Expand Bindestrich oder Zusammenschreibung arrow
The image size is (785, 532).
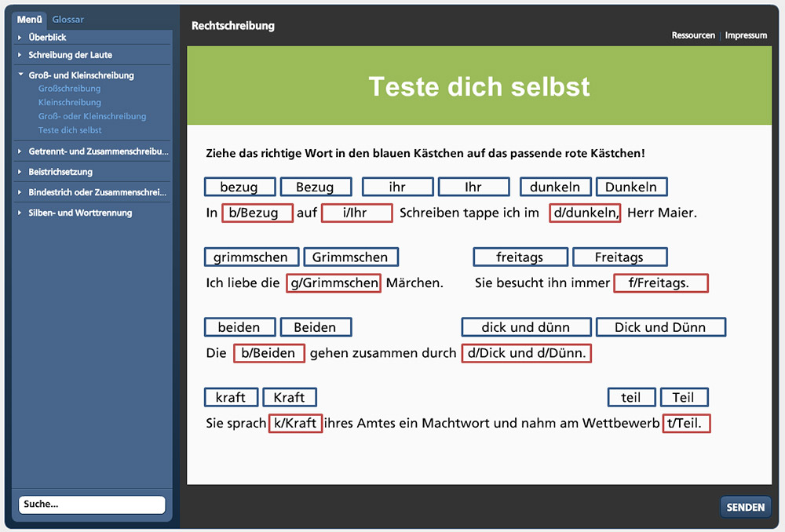pos(20,192)
